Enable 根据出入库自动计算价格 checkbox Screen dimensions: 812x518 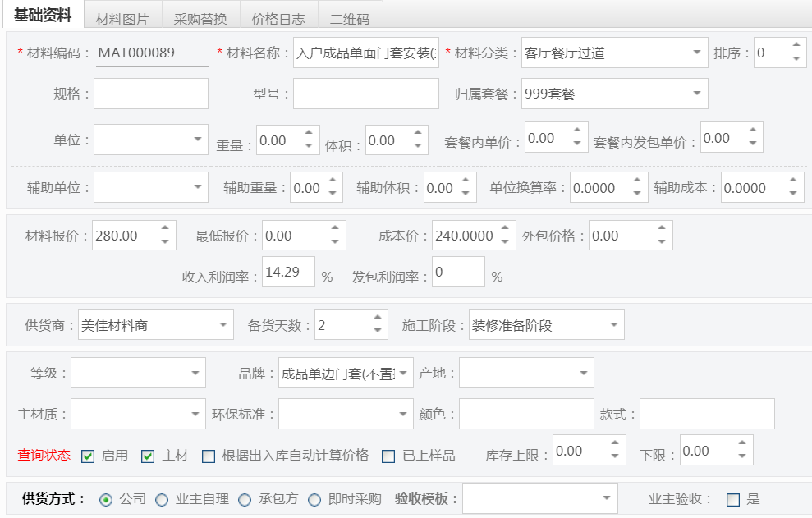(209, 456)
